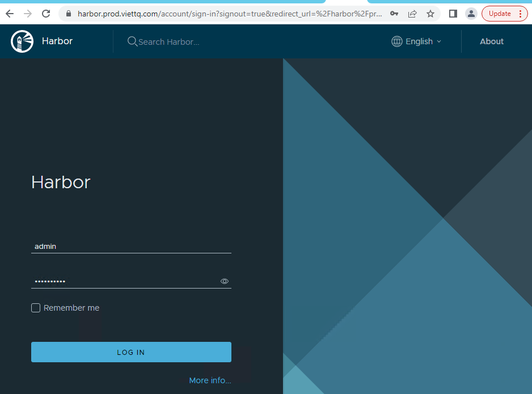This screenshot has height=394, width=532.
Task: Click the large Harbor heading
Action: tap(61, 182)
